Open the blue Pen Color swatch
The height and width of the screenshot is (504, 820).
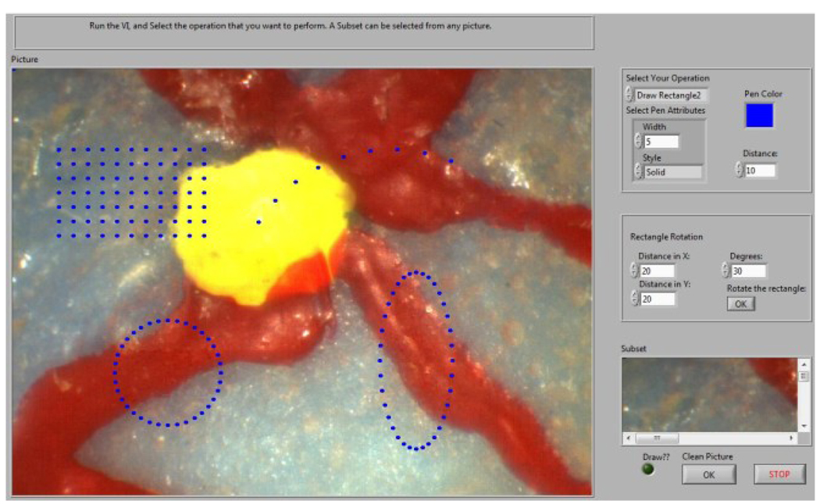(x=759, y=115)
